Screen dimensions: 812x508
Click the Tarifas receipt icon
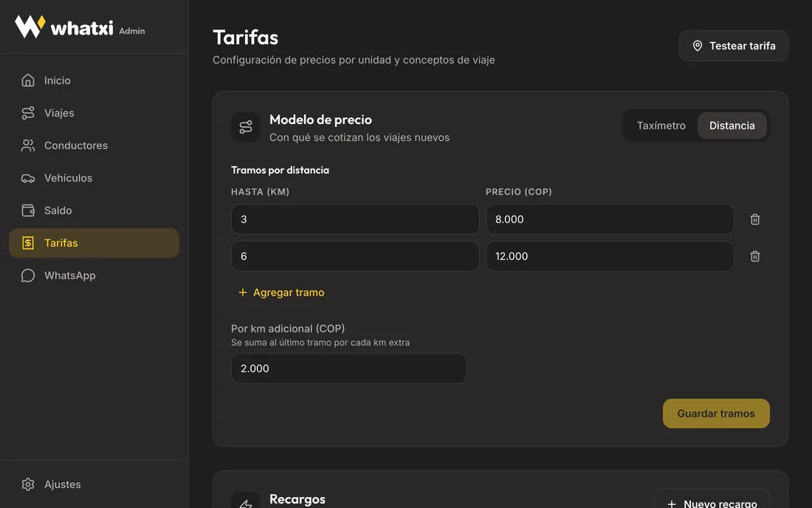(28, 243)
